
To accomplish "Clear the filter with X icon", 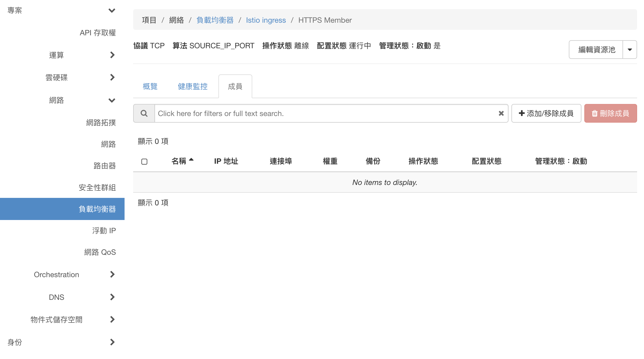I will (x=501, y=113).
